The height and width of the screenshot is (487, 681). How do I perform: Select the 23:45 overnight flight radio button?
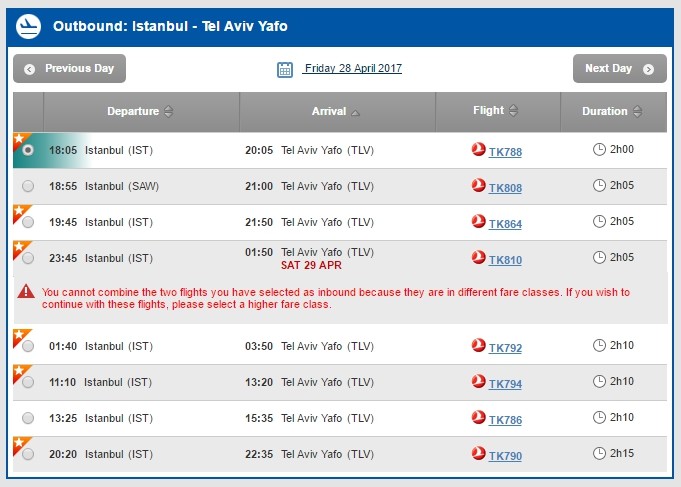click(x=28, y=258)
